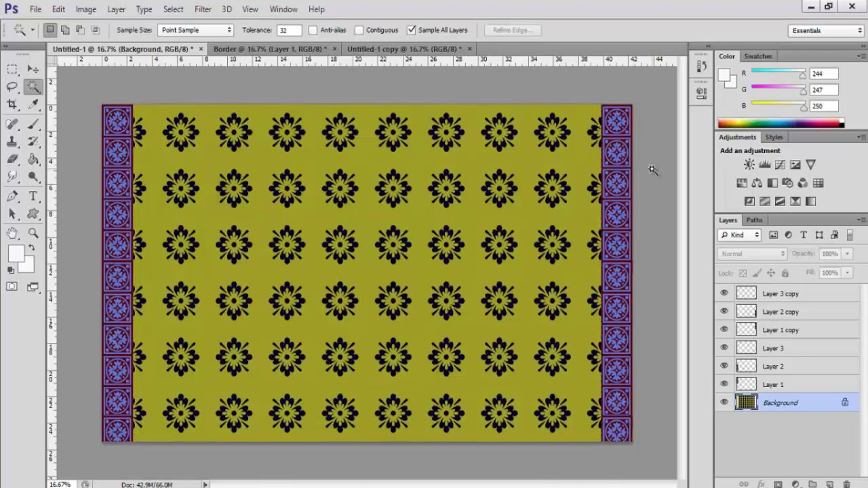Open the Normal blend mode dropdown
The image size is (868, 488).
tap(752, 253)
